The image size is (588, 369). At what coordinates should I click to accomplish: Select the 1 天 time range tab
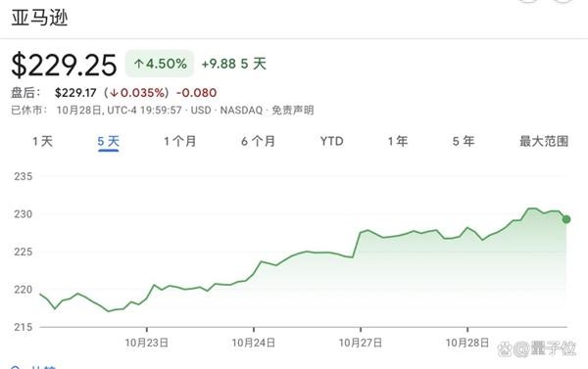tap(42, 141)
